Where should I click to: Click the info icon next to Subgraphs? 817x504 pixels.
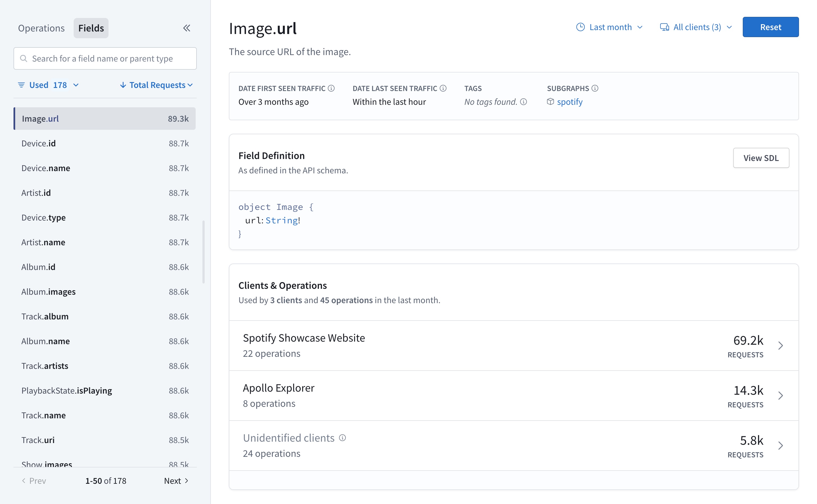pos(595,88)
